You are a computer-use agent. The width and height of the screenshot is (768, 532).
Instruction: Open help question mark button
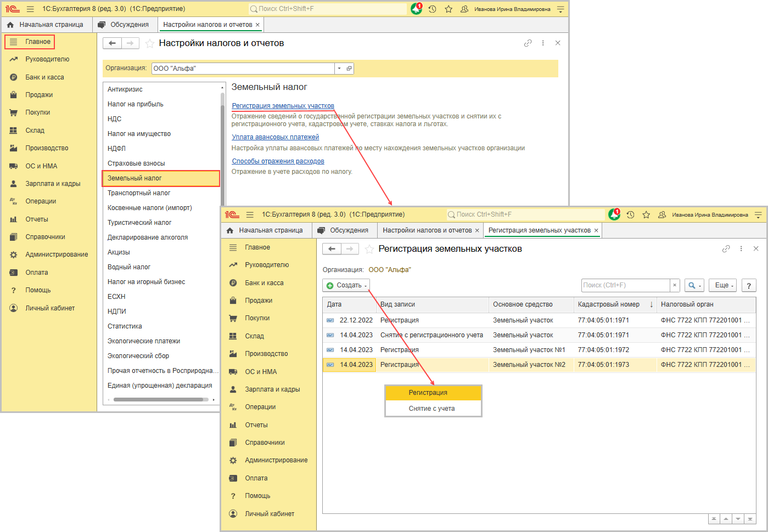[749, 285]
